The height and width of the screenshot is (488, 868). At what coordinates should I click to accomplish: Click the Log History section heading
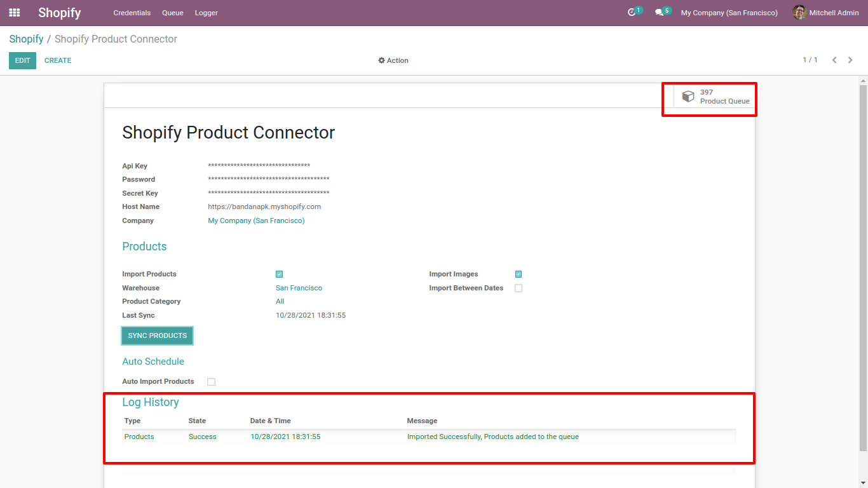(x=151, y=402)
